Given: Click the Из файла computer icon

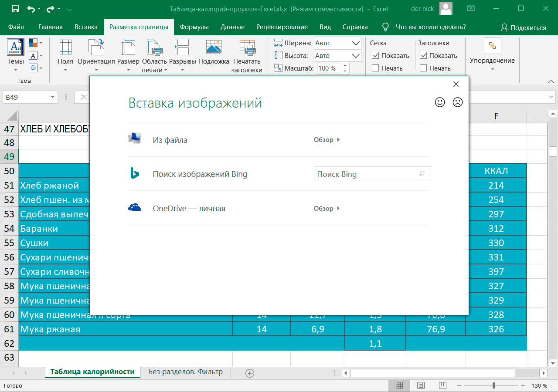Looking at the screenshot, I should (x=135, y=139).
